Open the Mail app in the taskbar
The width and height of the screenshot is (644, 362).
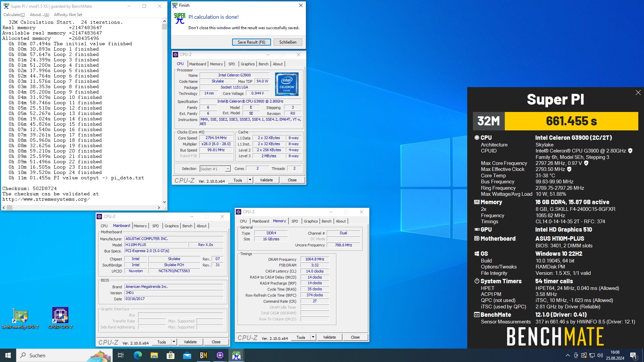click(187, 355)
